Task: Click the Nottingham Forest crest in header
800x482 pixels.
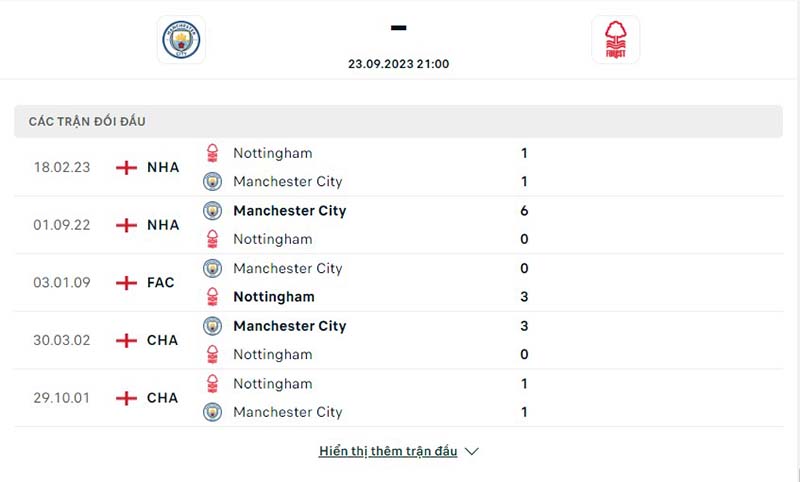Action: tap(615, 40)
